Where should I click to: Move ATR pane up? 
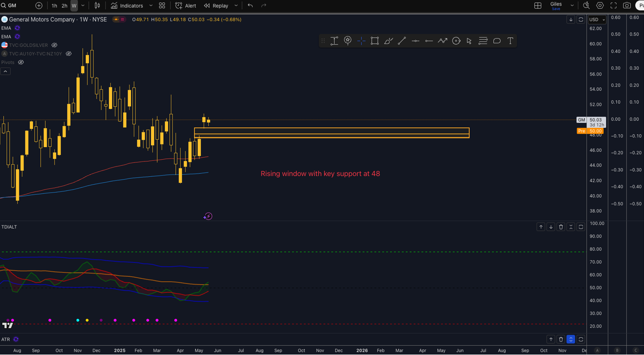pos(551,339)
